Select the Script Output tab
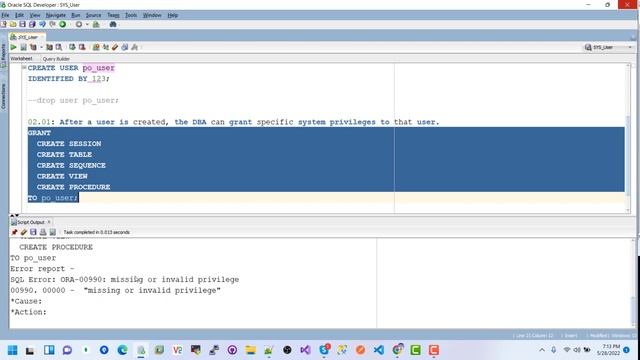Viewport: 640px width, 360px height. pyautogui.click(x=30, y=222)
